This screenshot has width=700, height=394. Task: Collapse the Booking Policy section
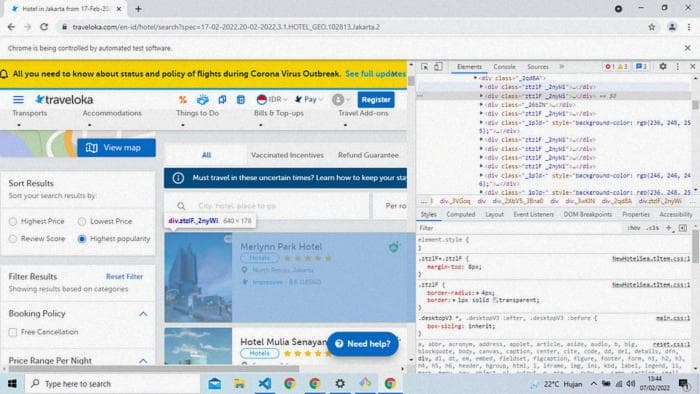point(143,314)
